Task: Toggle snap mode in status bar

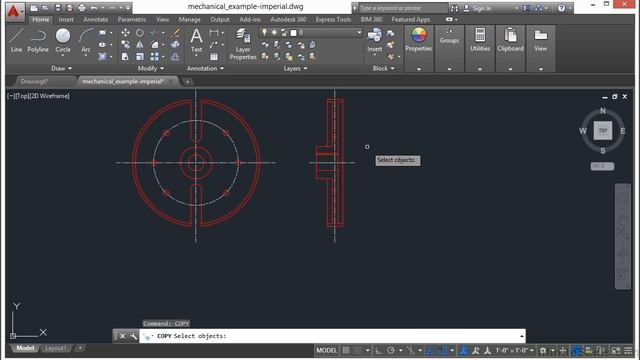Action: (358, 350)
